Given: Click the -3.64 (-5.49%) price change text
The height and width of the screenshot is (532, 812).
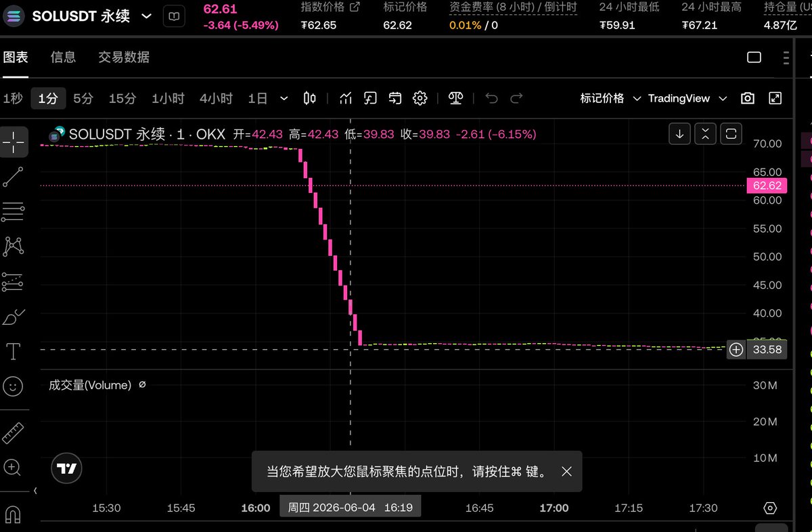Looking at the screenshot, I should 241,25.
